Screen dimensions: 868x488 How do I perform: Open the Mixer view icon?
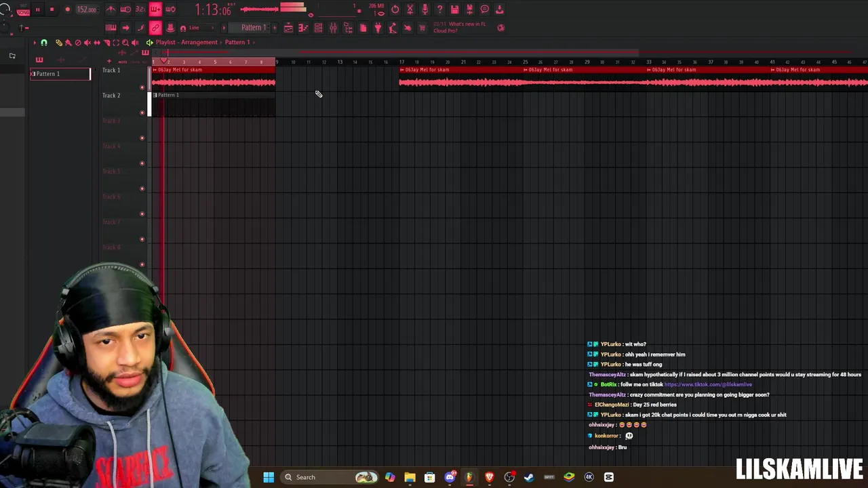pos(333,28)
